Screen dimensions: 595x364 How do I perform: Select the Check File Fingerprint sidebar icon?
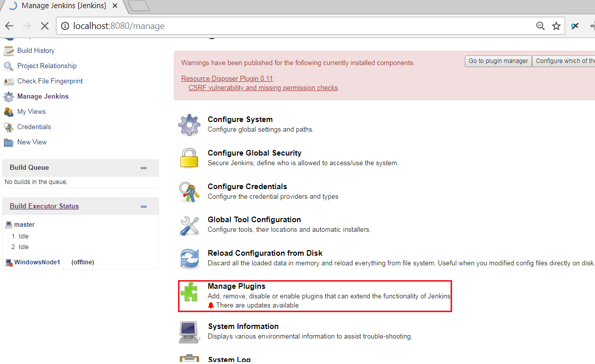[9, 81]
